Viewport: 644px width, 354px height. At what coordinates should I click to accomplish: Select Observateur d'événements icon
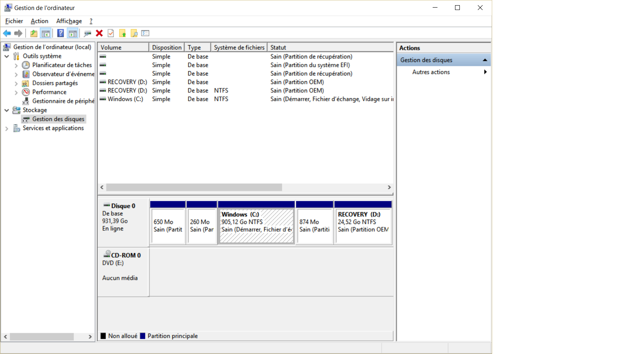[26, 74]
